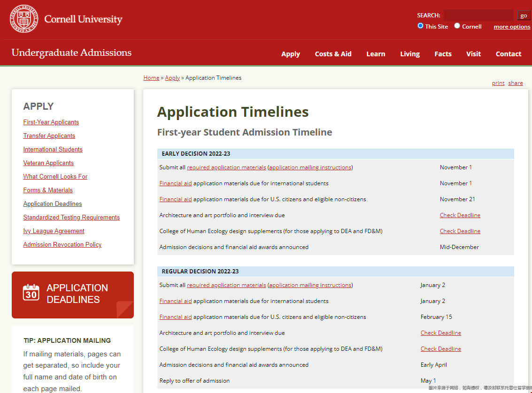Open Regular Decision Financial aid link for U.S. citizens
This screenshot has width=532, height=393.
click(x=176, y=317)
